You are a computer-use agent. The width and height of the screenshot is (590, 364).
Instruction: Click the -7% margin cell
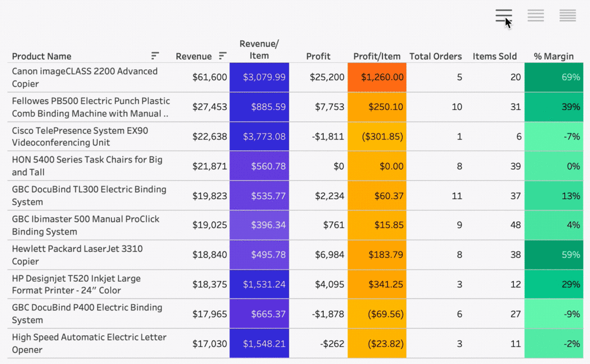[554, 136]
